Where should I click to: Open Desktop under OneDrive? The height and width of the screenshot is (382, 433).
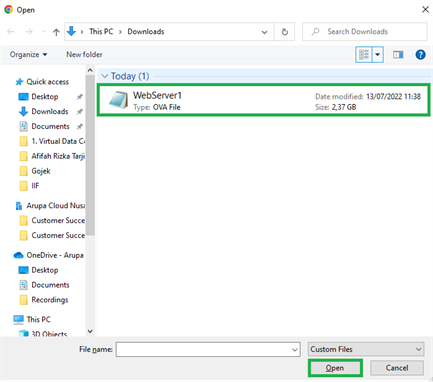pos(45,270)
